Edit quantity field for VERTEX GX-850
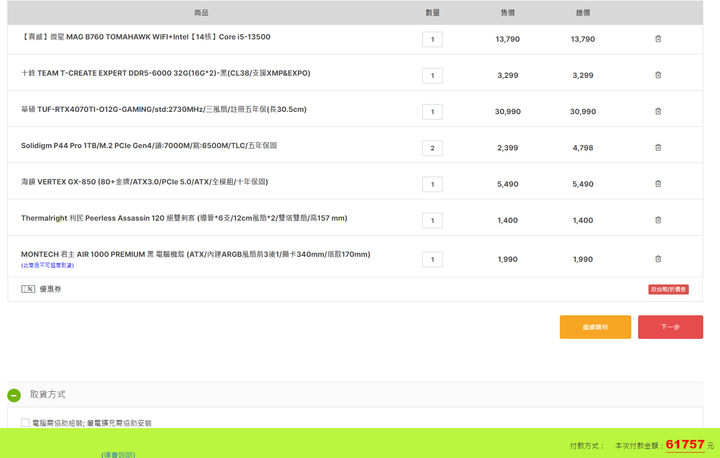720x458 pixels. coord(432,185)
